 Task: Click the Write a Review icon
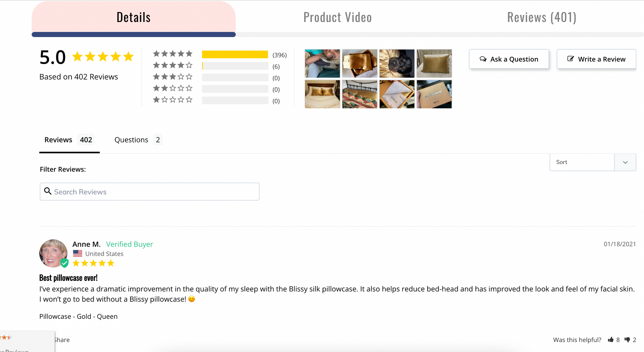click(x=571, y=59)
